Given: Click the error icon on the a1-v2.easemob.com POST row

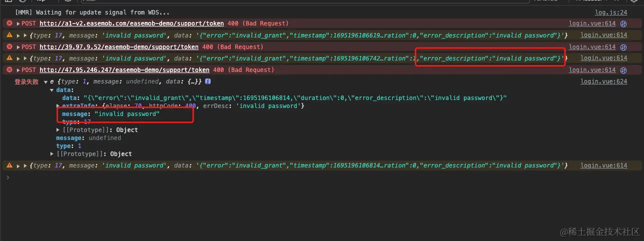Looking at the screenshot, I should pos(9,23).
